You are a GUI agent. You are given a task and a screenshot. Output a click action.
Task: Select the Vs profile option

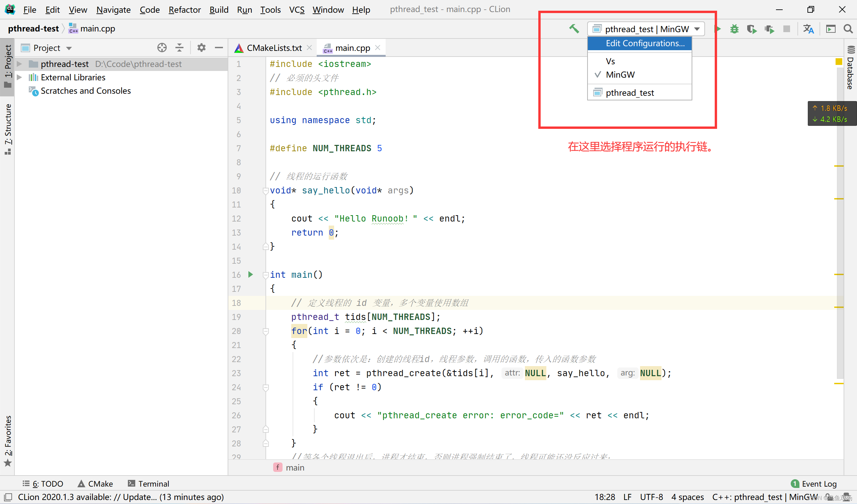point(639,61)
